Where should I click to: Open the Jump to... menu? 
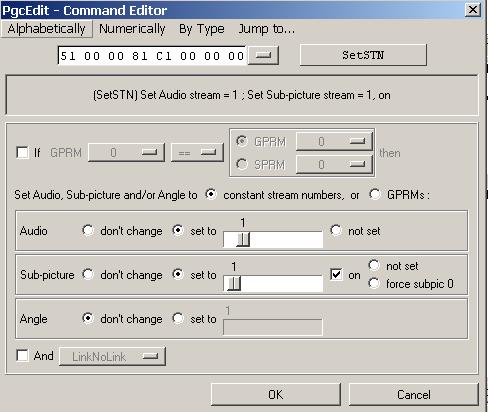266,29
